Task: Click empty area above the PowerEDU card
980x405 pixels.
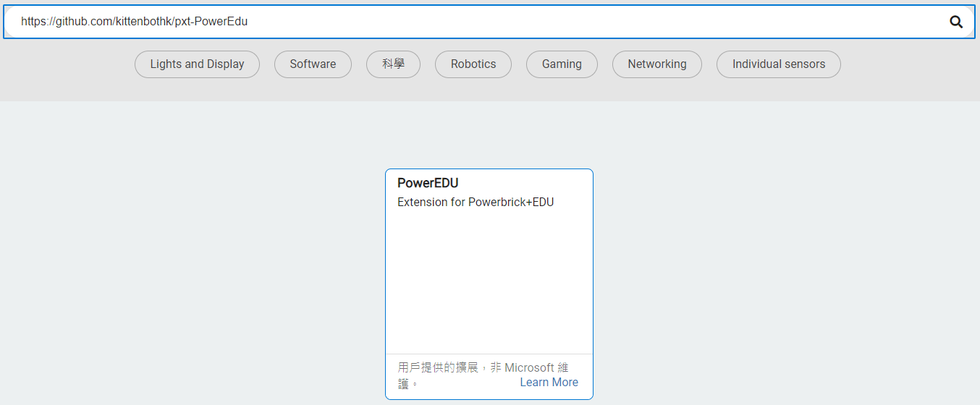Action: point(489,134)
